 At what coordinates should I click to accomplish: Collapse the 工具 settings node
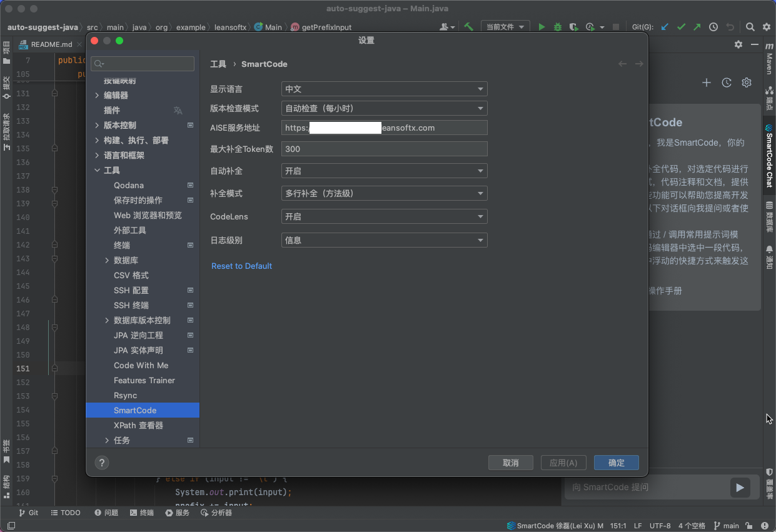[x=97, y=170]
